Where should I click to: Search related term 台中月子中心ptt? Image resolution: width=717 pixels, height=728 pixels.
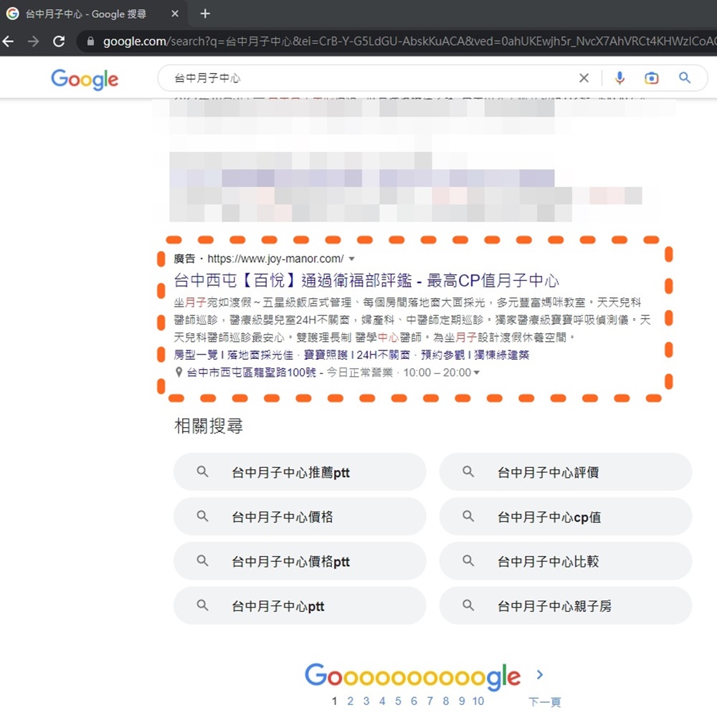(300, 605)
